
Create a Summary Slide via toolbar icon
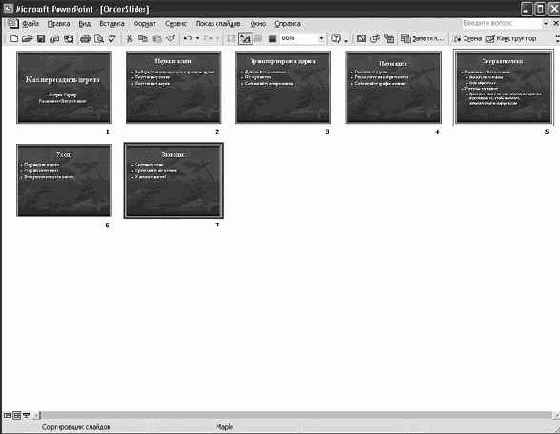click(389, 38)
